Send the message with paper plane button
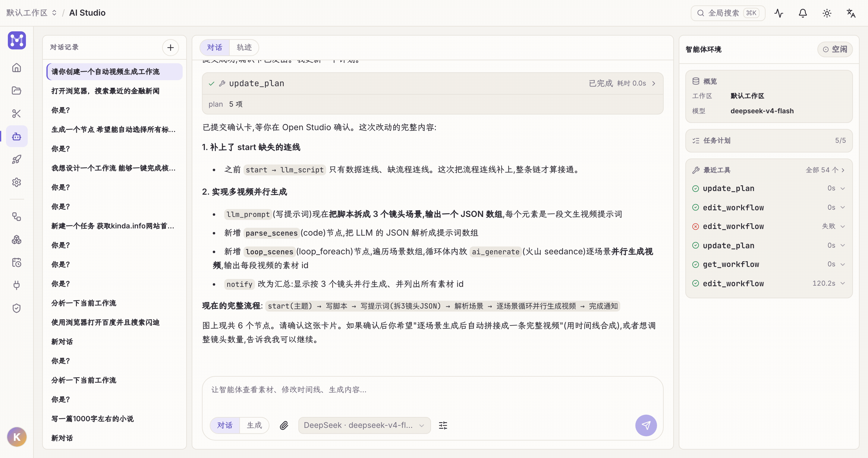This screenshot has width=868, height=458. tap(646, 425)
